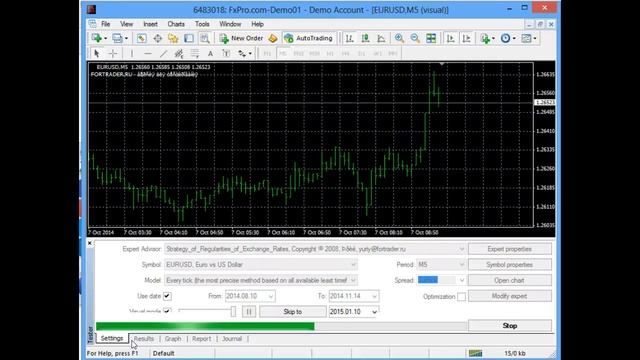Image resolution: width=640 pixels, height=360 pixels.
Task: Open the View menu
Action: (x=127, y=24)
